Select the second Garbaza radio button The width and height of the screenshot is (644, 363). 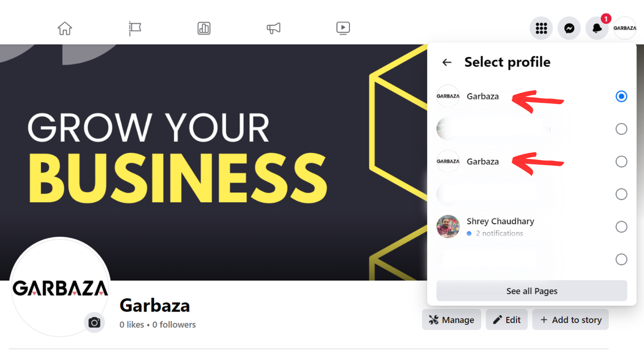(x=621, y=162)
